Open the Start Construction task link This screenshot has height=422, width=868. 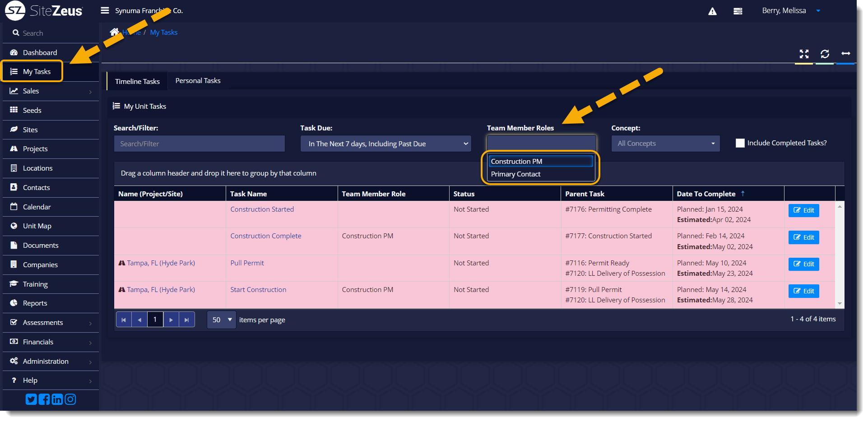(258, 290)
